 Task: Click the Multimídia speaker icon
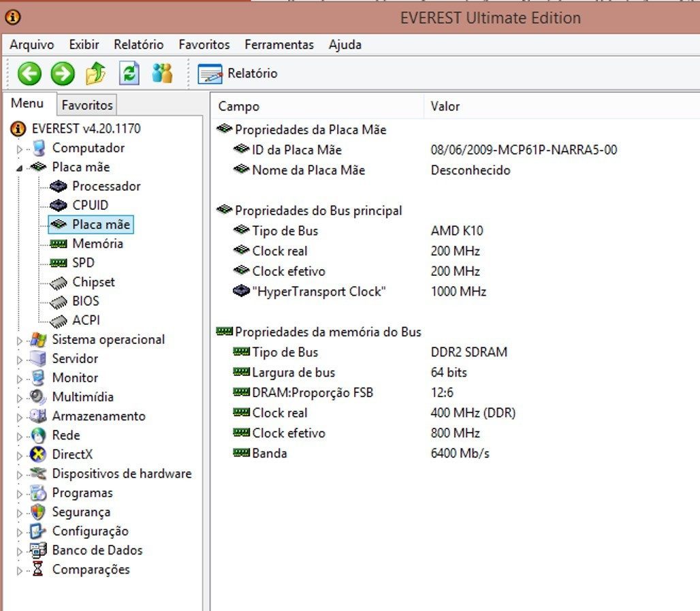pyautogui.click(x=37, y=396)
